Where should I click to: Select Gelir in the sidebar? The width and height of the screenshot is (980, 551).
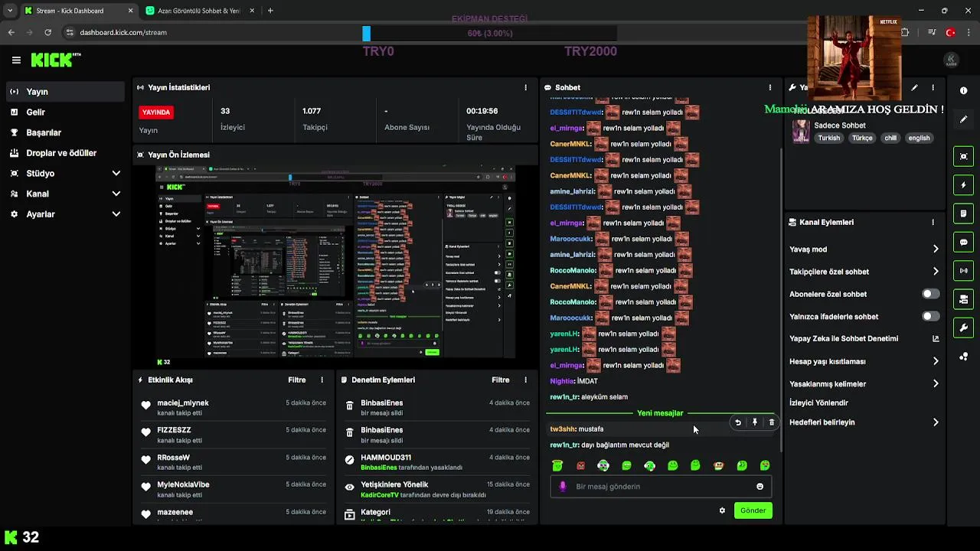click(x=64, y=112)
